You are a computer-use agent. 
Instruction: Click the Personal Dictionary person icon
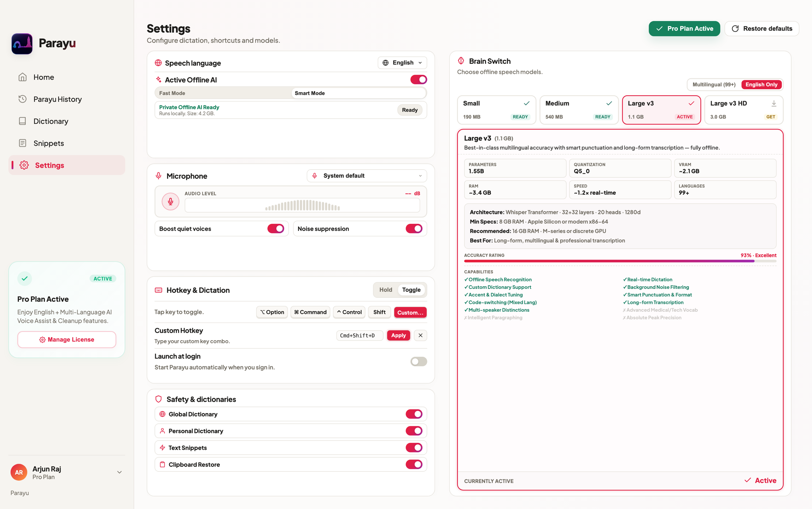coord(162,431)
